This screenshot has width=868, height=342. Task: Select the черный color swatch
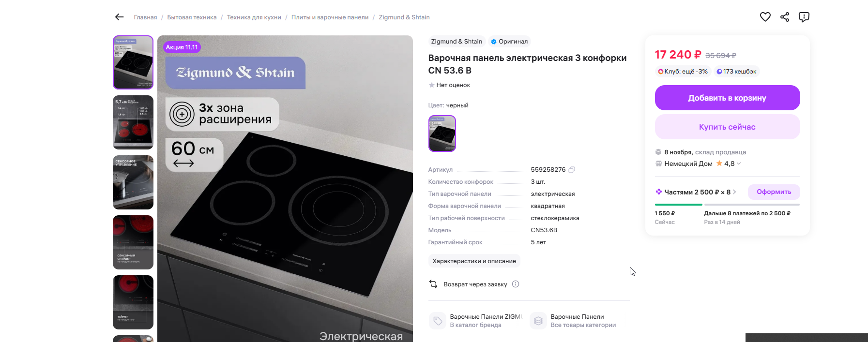pyautogui.click(x=442, y=134)
